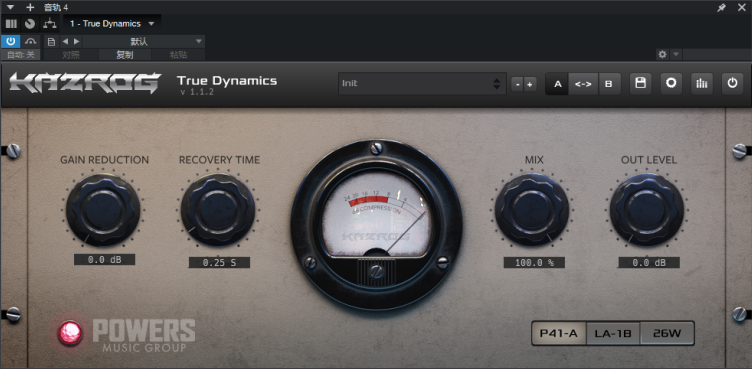Click the 100.0 % mix value field
752x369 pixels.
click(534, 262)
